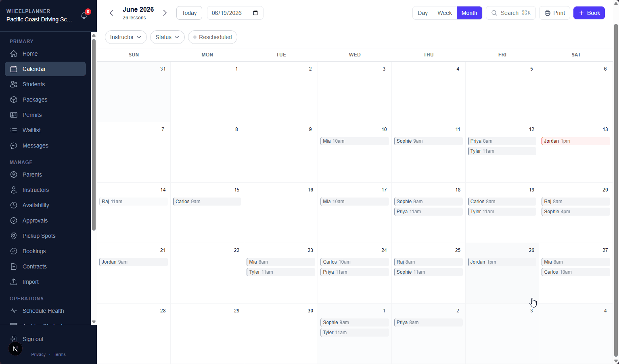619x364 pixels.
Task: Open date picker calendar icon
Action: 255,13
